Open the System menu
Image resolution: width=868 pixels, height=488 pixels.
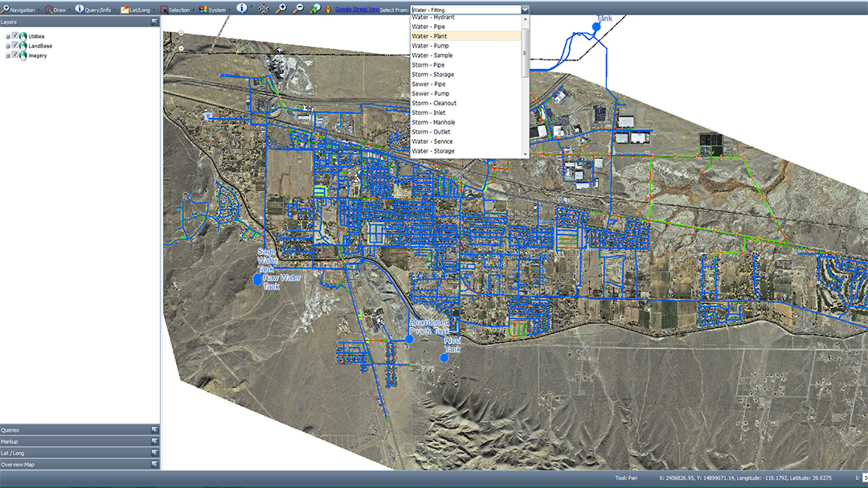213,10
